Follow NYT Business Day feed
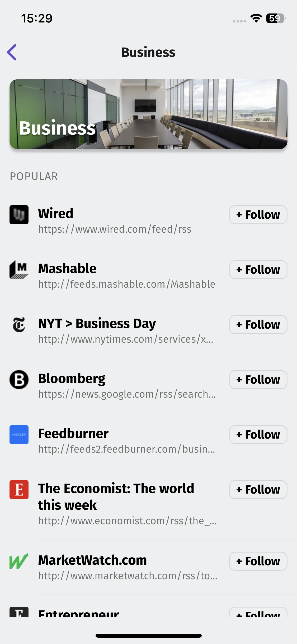The image size is (297, 644). (258, 325)
